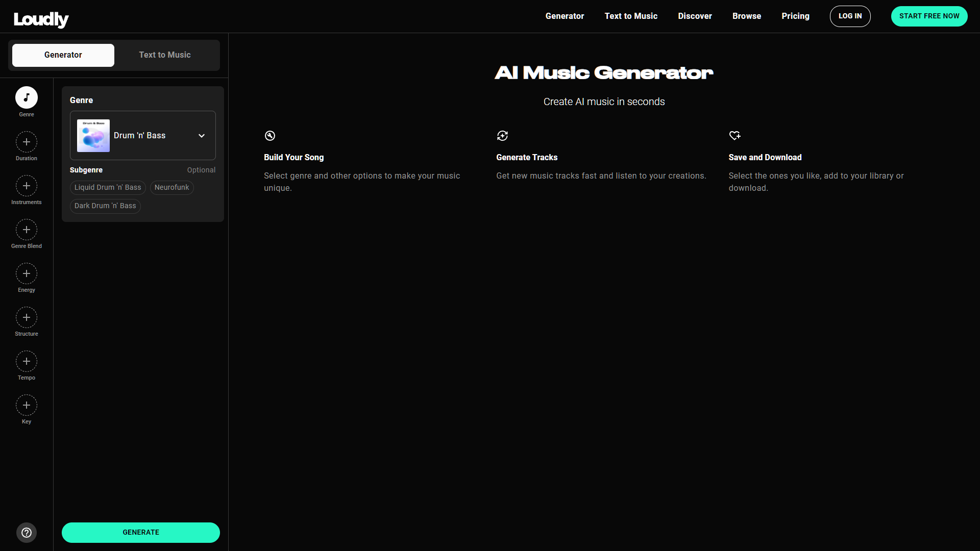980x551 pixels.
Task: Switch to the Text to Music tab
Action: [x=165, y=55]
